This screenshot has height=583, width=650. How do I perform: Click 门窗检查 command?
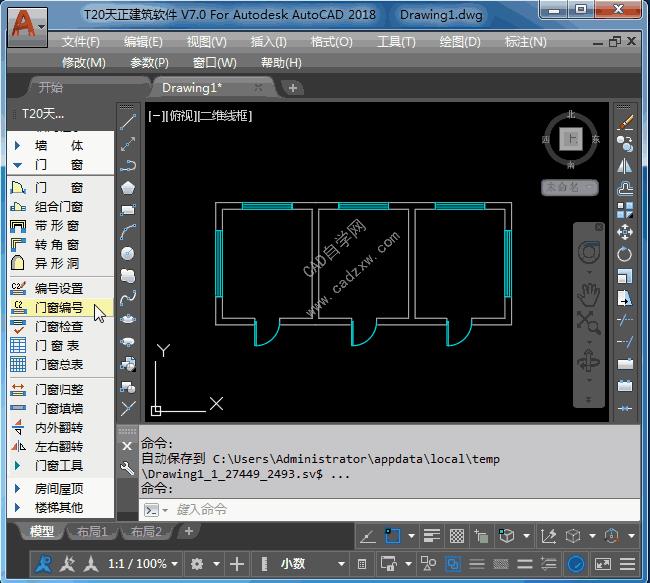(x=61, y=327)
